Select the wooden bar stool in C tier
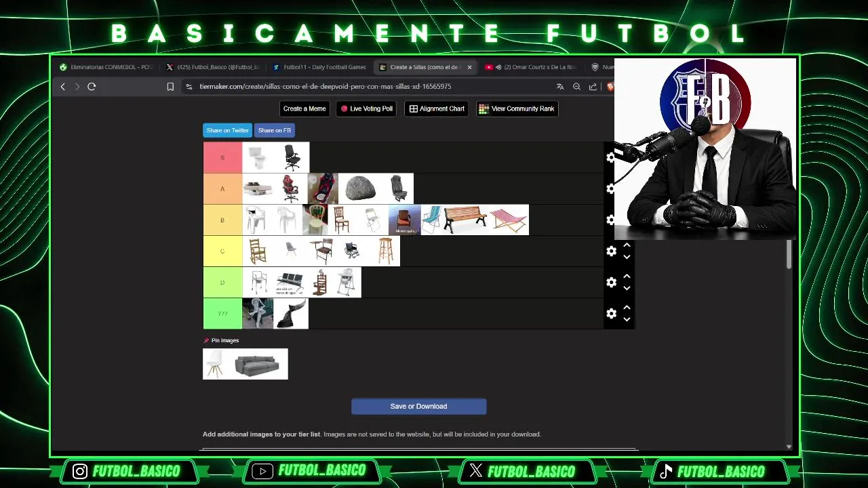This screenshot has width=868, height=488. pyautogui.click(x=385, y=251)
